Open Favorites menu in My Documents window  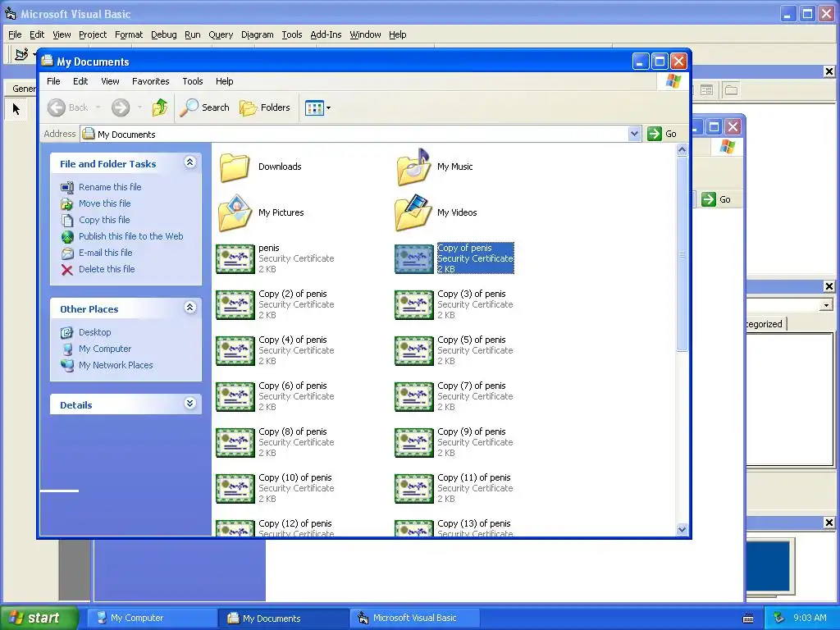click(x=151, y=81)
